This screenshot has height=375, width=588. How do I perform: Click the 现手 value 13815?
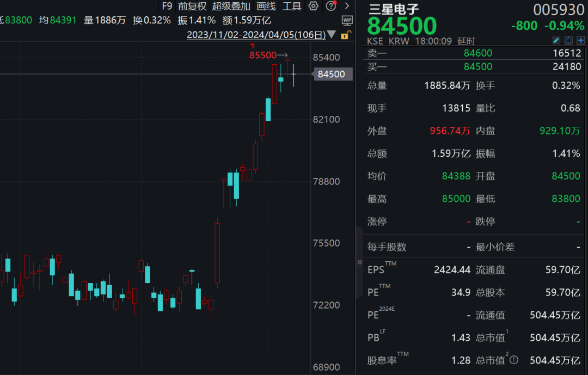tap(456, 108)
